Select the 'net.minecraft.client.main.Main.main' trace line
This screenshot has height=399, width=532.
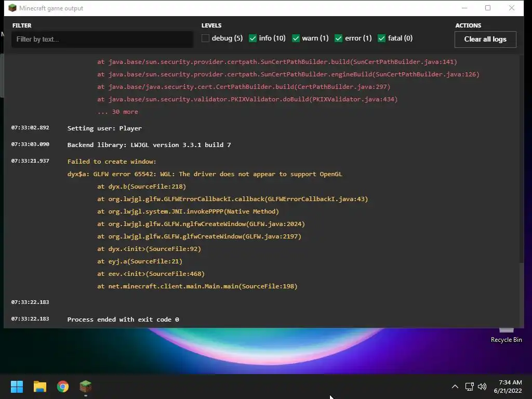[x=197, y=286]
